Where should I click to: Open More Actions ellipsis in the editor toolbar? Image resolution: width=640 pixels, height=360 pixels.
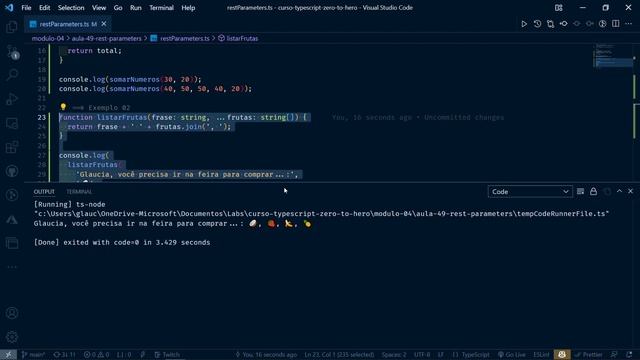click(x=629, y=24)
